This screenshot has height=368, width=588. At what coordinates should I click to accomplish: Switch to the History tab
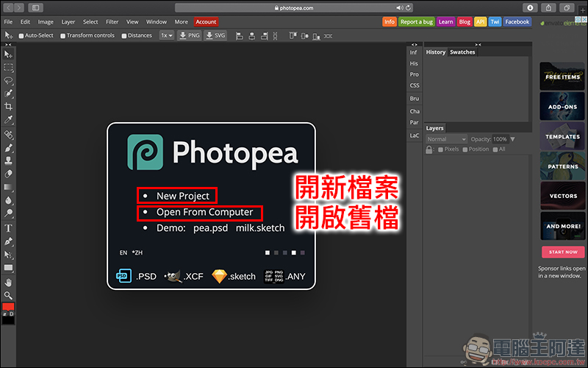(x=435, y=52)
